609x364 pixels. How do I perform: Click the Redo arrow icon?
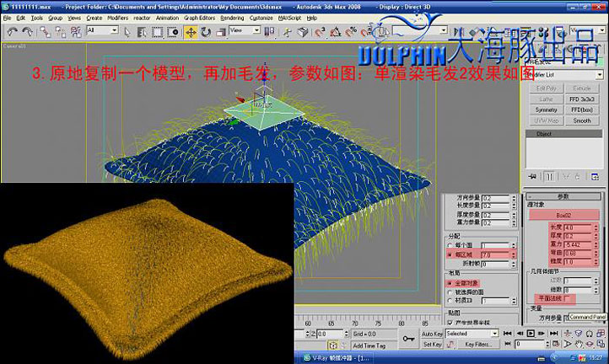coord(27,32)
